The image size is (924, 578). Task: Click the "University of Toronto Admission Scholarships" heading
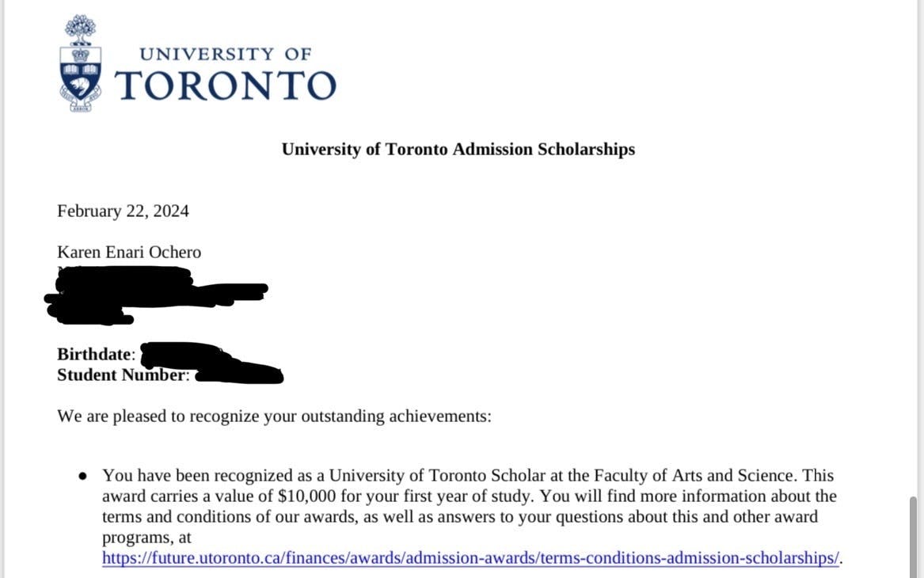coord(458,149)
